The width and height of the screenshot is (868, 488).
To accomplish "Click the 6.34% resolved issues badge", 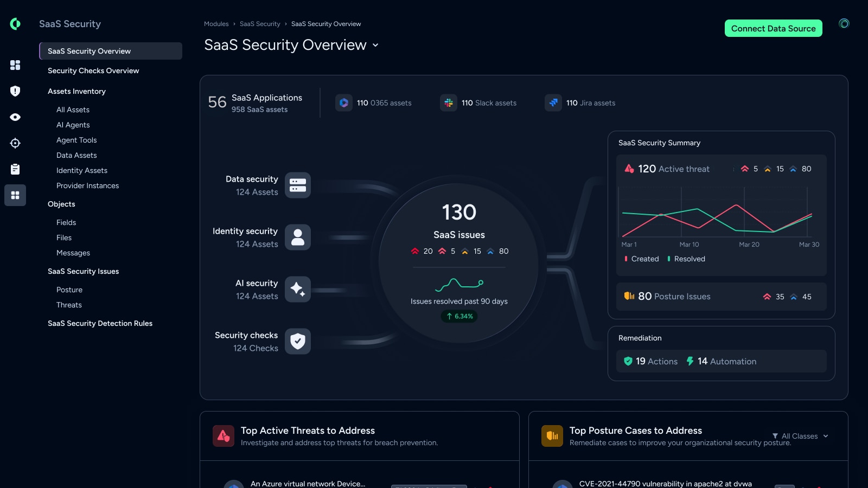I will point(459,316).
